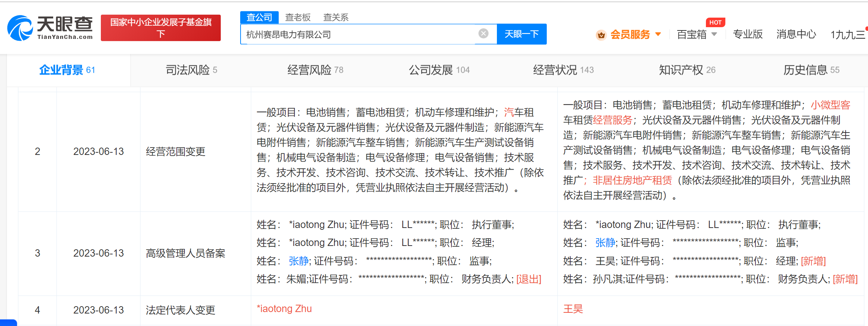The height and width of the screenshot is (326, 868).
Task: Open 张静 link in the after-change column
Action: click(x=605, y=243)
